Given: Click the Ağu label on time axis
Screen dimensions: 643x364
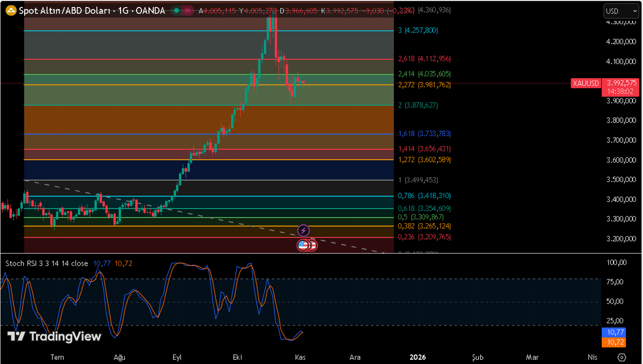Looking at the screenshot, I should [118, 357].
